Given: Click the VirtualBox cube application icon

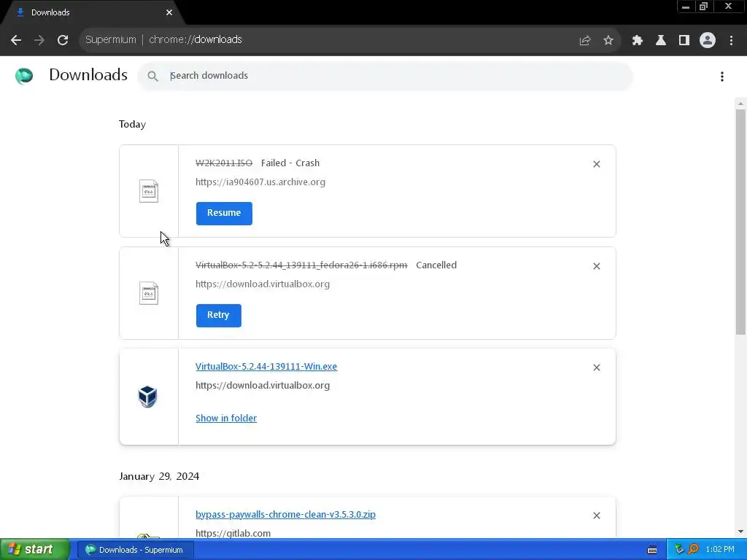Looking at the screenshot, I should (x=147, y=396).
